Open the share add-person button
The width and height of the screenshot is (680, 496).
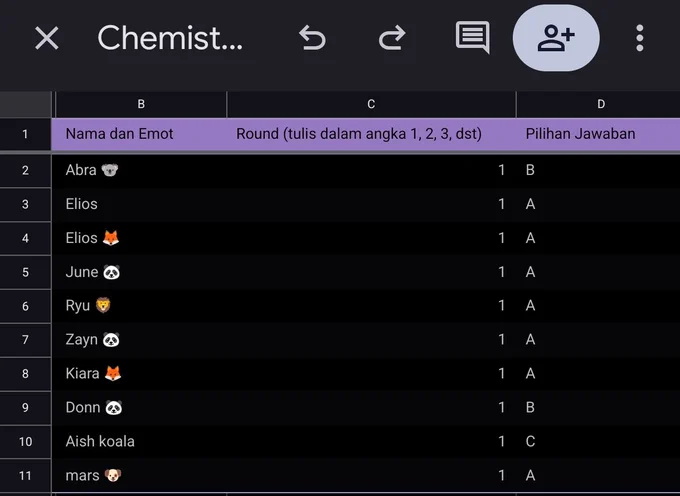(x=556, y=38)
